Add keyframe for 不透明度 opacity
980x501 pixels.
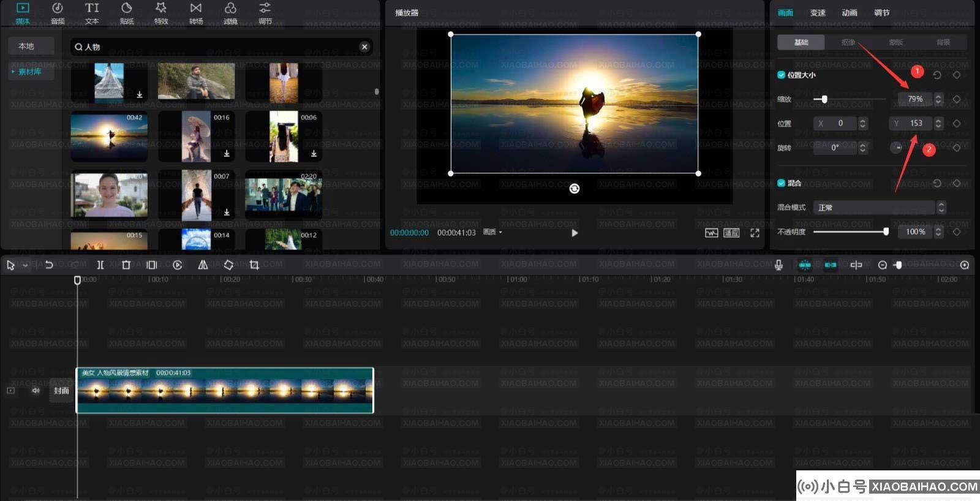tap(957, 232)
